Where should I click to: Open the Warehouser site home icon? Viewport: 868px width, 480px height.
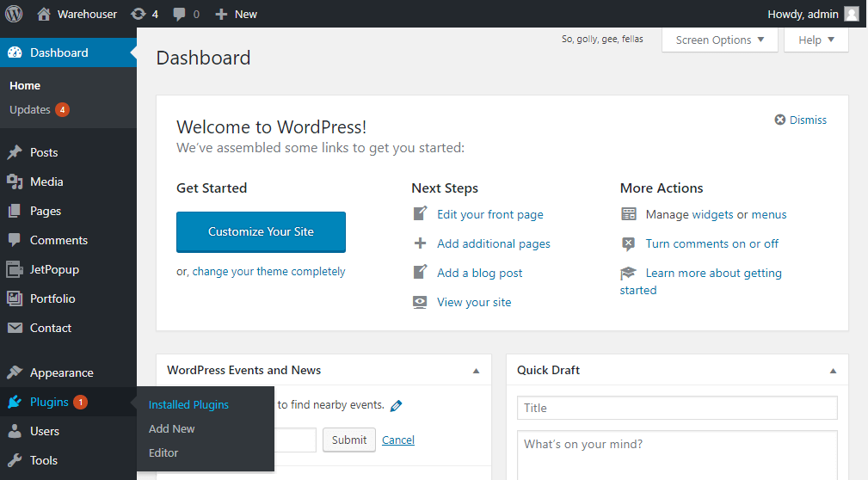pyautogui.click(x=44, y=14)
